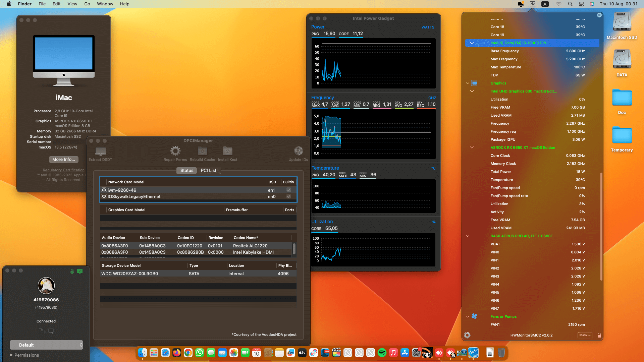Toggle visibility of IOSkywalkLegacyEthernet
This screenshot has width=644, height=362.
pos(104,196)
